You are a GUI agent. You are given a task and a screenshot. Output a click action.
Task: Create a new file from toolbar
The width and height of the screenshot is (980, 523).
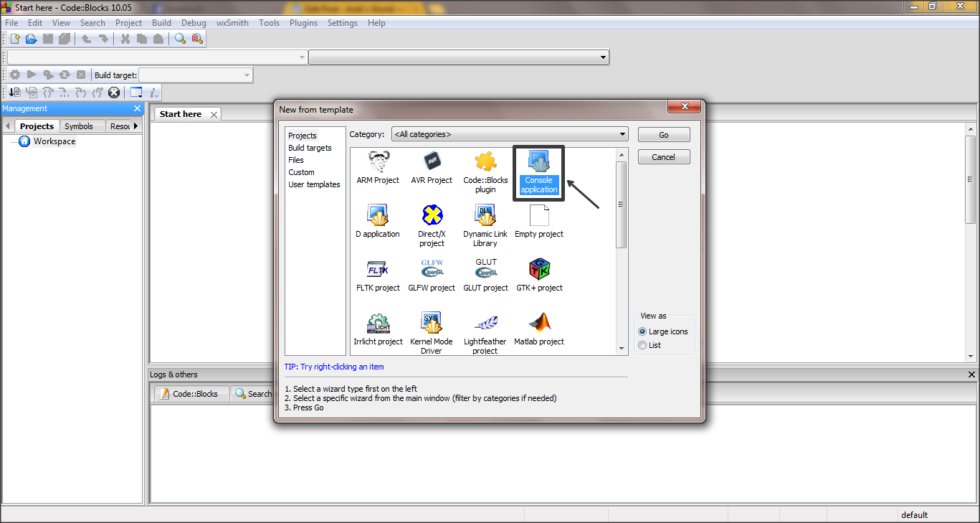click(x=15, y=39)
